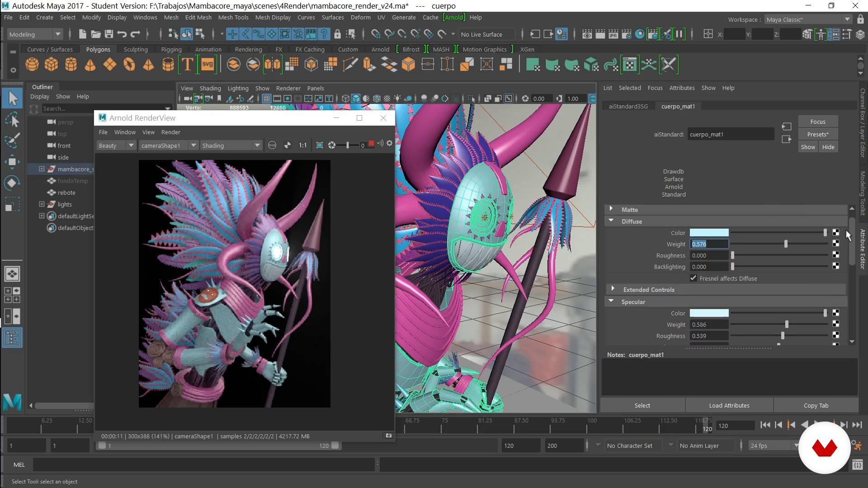Image resolution: width=868 pixels, height=488 pixels.
Task: Click the polygon cone shelf icon
Action: click(90, 65)
